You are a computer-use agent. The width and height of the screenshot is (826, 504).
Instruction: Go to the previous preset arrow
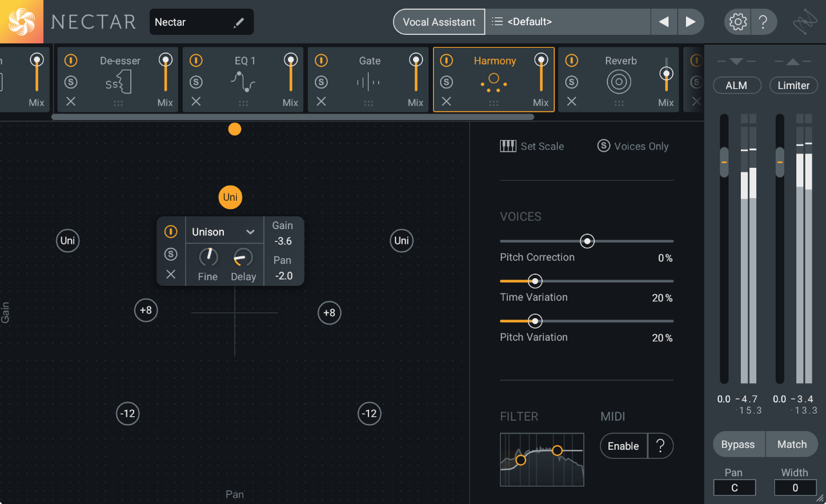pos(663,22)
